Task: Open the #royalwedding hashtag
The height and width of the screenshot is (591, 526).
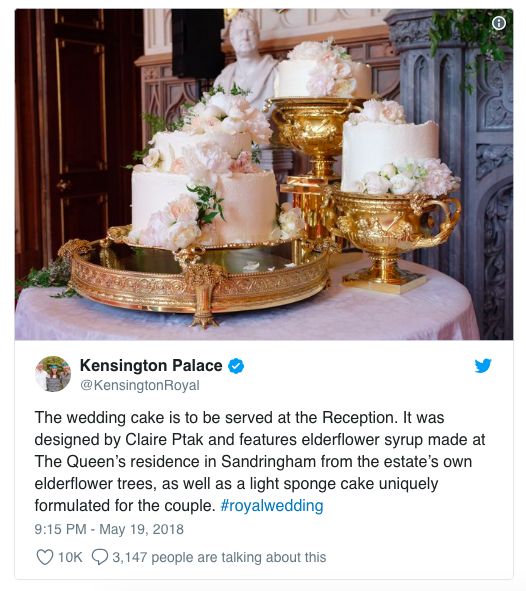Action: [272, 505]
